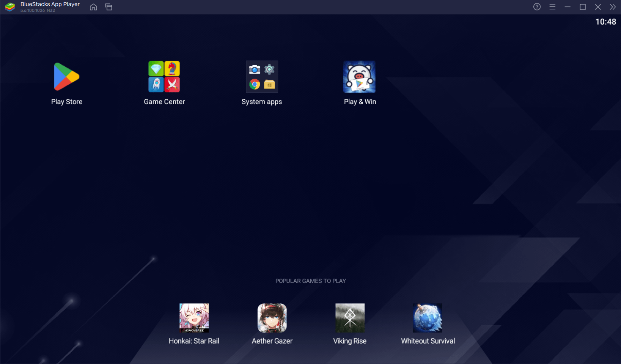Click the POPULAR GAMES TO PLAY heading
This screenshot has width=621, height=364.
311,281
